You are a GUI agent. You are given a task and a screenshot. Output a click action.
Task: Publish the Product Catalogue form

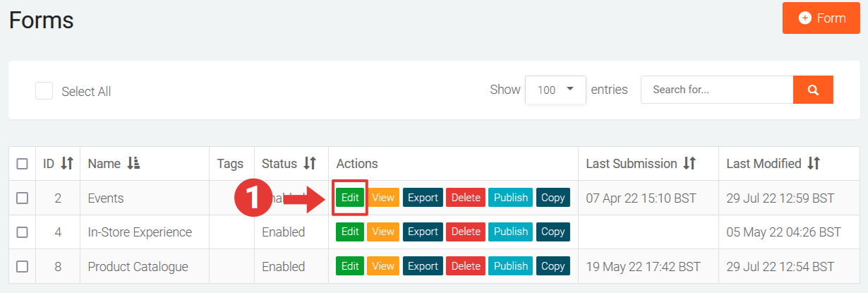(x=511, y=266)
